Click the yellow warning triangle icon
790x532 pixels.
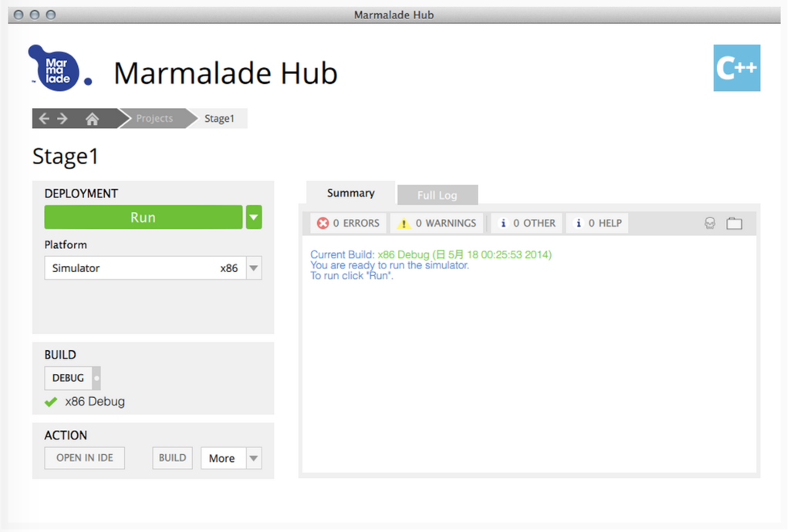tap(403, 224)
